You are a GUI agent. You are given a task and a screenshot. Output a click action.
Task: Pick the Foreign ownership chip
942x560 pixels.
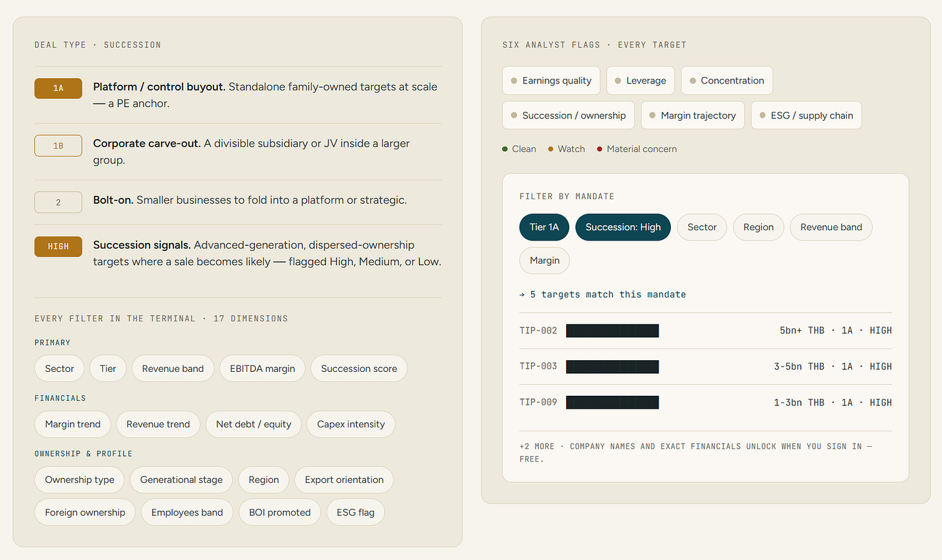(x=85, y=512)
